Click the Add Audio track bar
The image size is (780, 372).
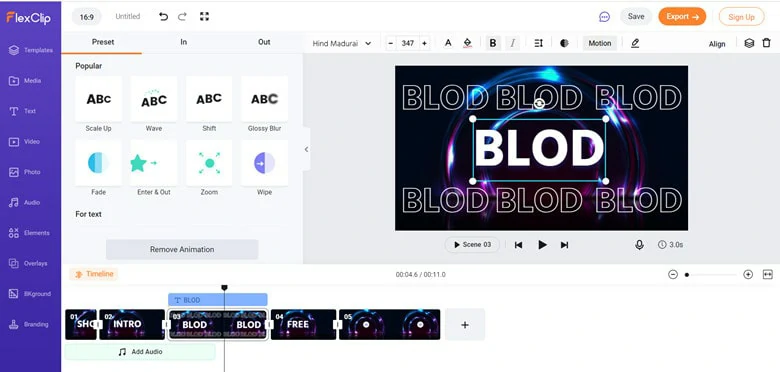click(x=140, y=352)
